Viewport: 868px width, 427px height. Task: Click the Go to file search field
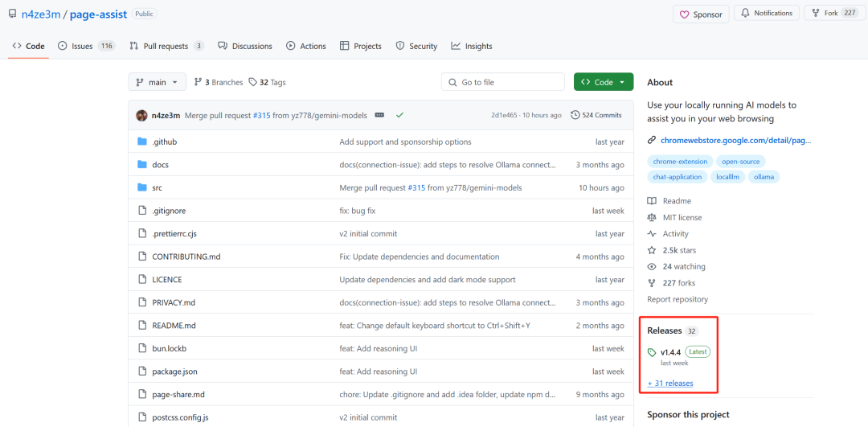click(502, 82)
